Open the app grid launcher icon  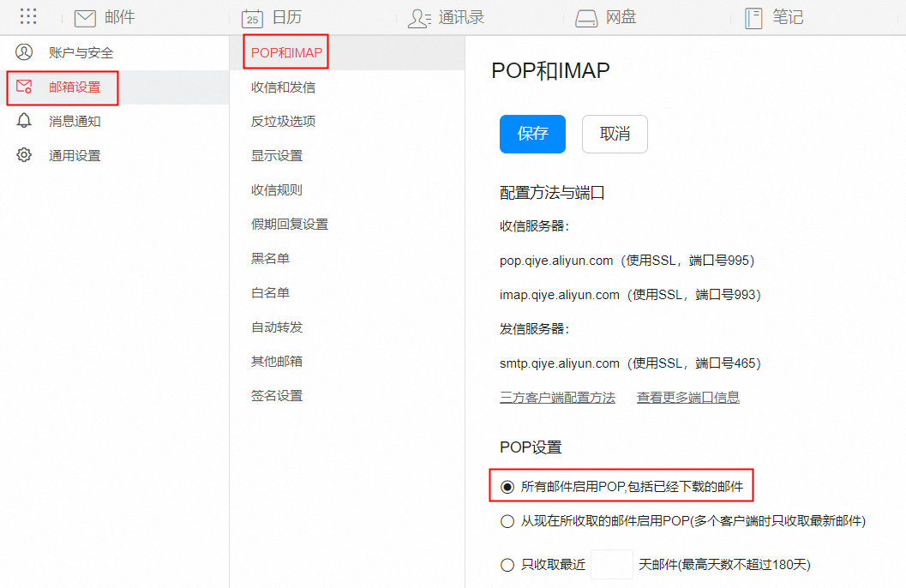tap(28, 17)
